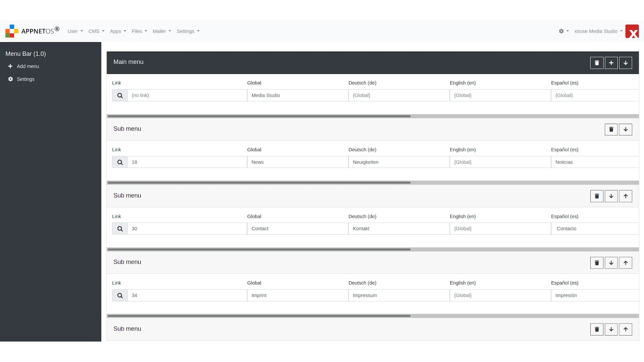The height and width of the screenshot is (362, 644).
Task: Click the search icon next to link 18
Action: 120,162
